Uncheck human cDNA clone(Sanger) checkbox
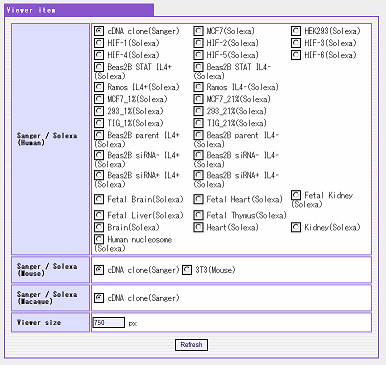Screen dimensions: 386x365 [99, 31]
